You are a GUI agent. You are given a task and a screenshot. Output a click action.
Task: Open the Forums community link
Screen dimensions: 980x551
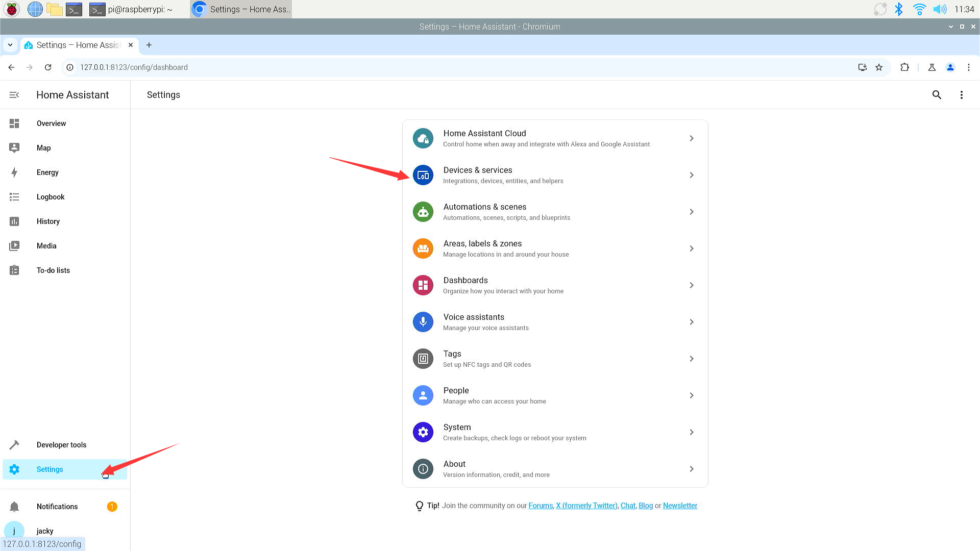pyautogui.click(x=541, y=506)
